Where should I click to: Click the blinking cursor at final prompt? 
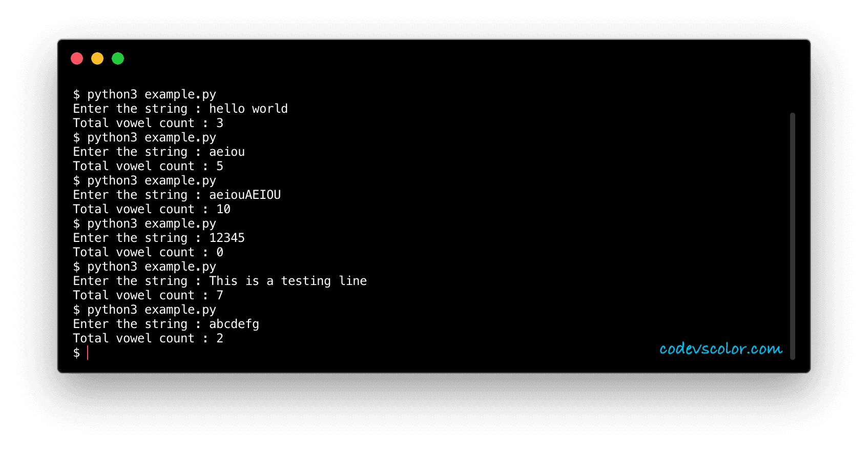click(x=88, y=353)
